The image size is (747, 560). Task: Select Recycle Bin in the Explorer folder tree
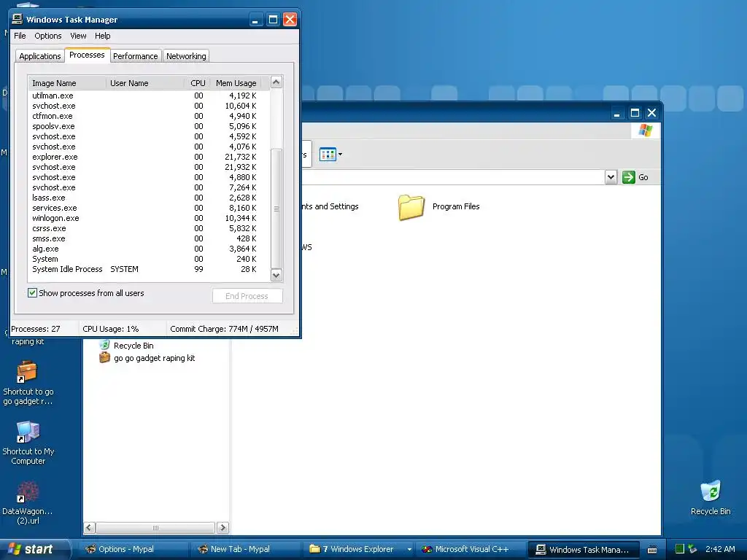[x=133, y=346]
